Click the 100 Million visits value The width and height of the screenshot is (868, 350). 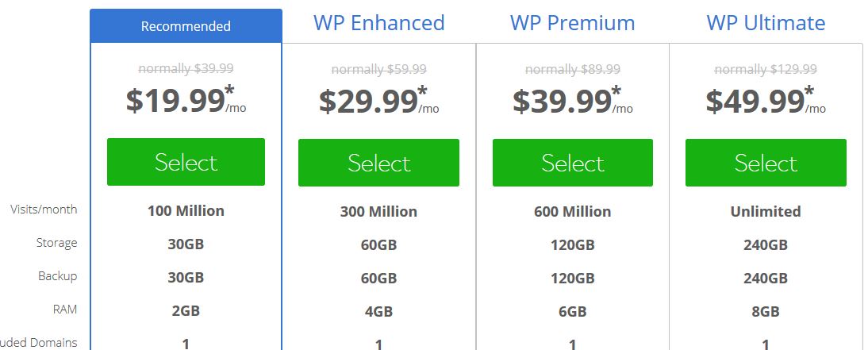pos(186,211)
